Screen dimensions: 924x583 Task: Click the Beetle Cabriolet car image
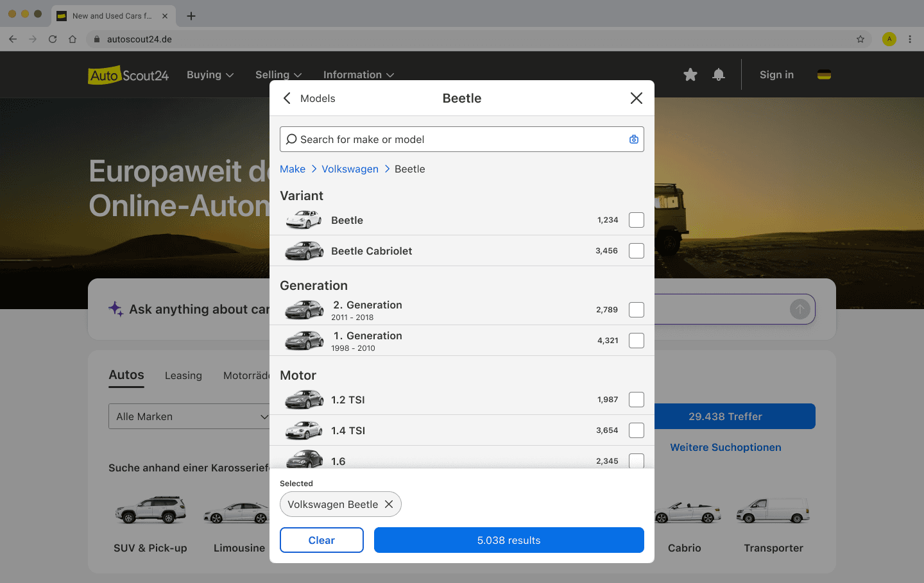304,251
